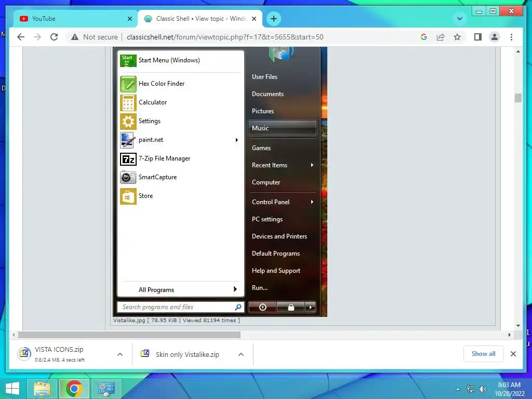Screen dimensions: 532x399
Task: Show hidden tray icons arrow
Action: tap(458, 389)
